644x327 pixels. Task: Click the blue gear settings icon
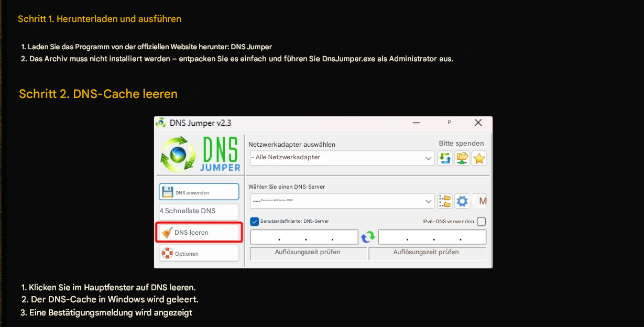tap(462, 201)
